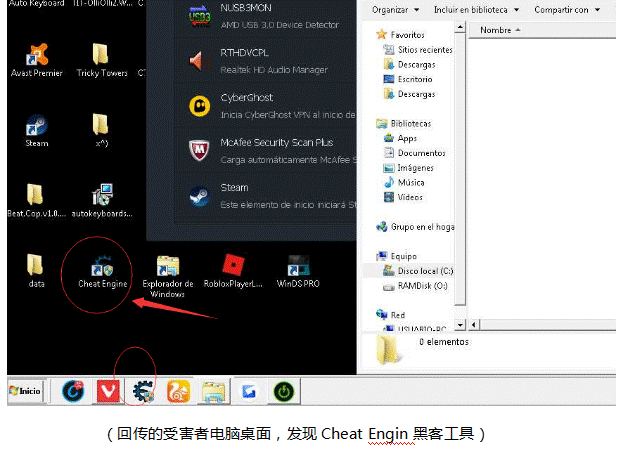This screenshot has height=456, width=623.
Task: Launch the Steam desktop shortcut
Action: tap(37, 131)
